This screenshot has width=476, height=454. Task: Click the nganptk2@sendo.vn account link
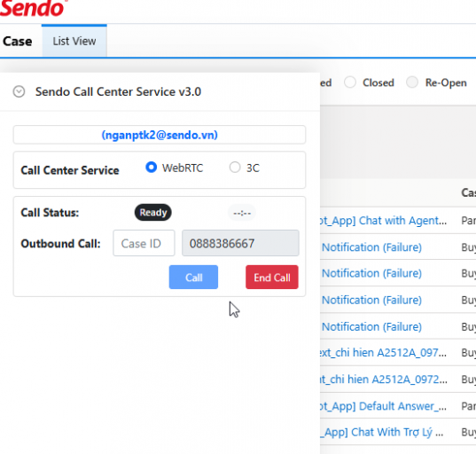click(160, 135)
